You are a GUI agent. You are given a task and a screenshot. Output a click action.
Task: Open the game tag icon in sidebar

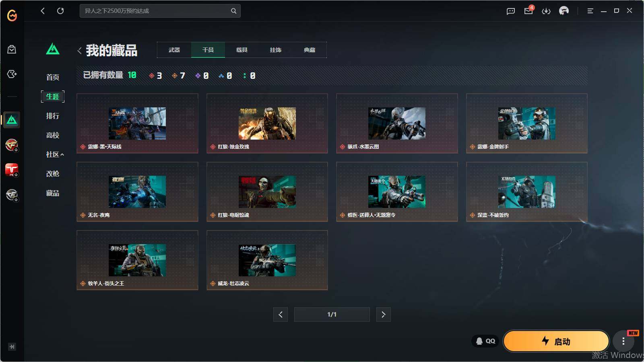[x=12, y=74]
